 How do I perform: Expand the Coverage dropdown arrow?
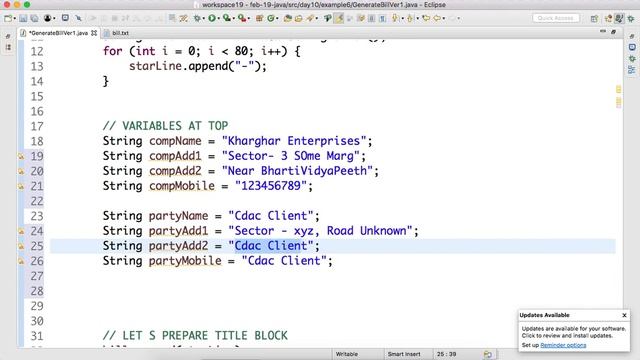point(233,18)
